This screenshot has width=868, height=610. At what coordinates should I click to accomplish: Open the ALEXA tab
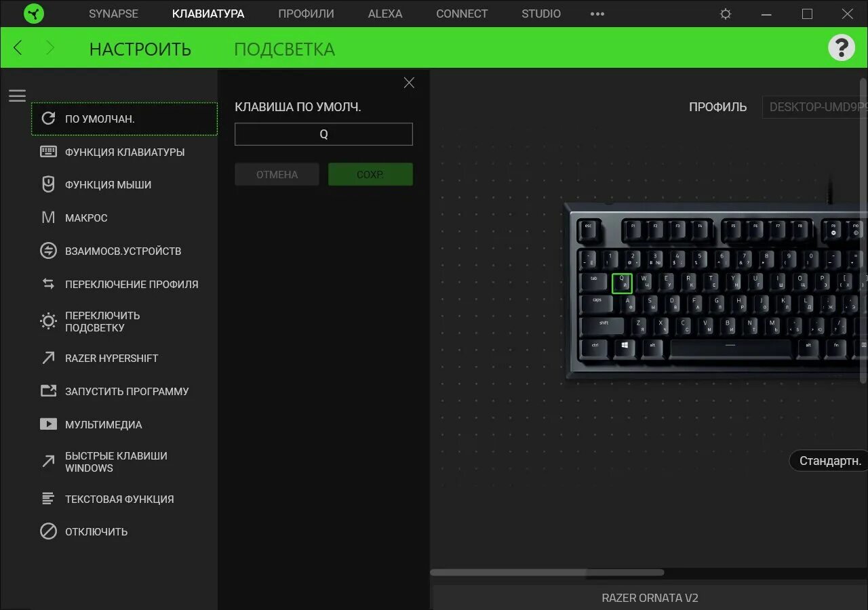pyautogui.click(x=385, y=14)
